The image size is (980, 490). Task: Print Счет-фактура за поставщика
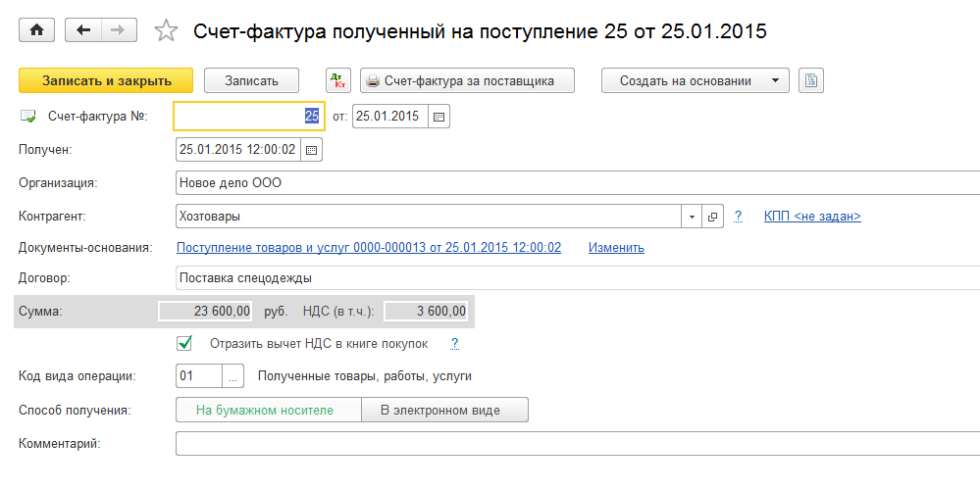coord(467,80)
